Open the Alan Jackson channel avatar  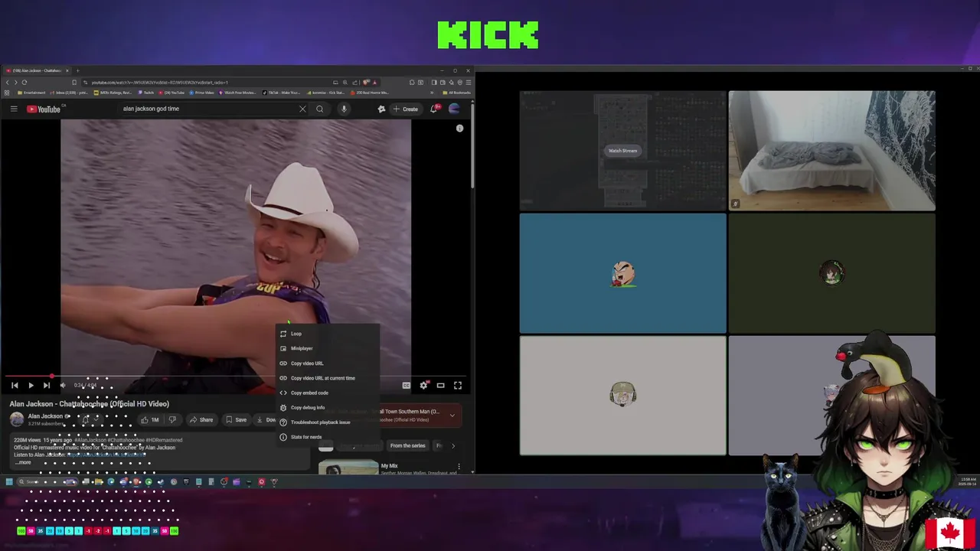pos(17,419)
